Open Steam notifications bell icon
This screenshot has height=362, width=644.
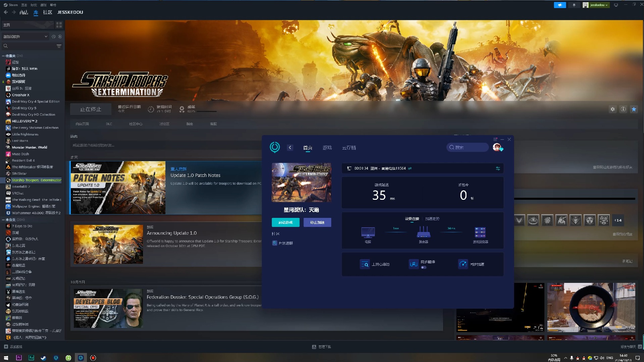click(x=574, y=5)
